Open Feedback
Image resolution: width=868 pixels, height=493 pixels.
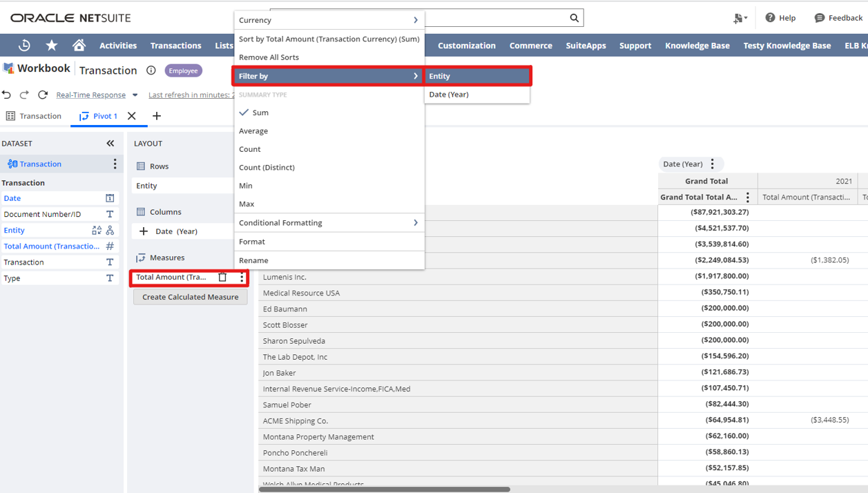pos(838,18)
